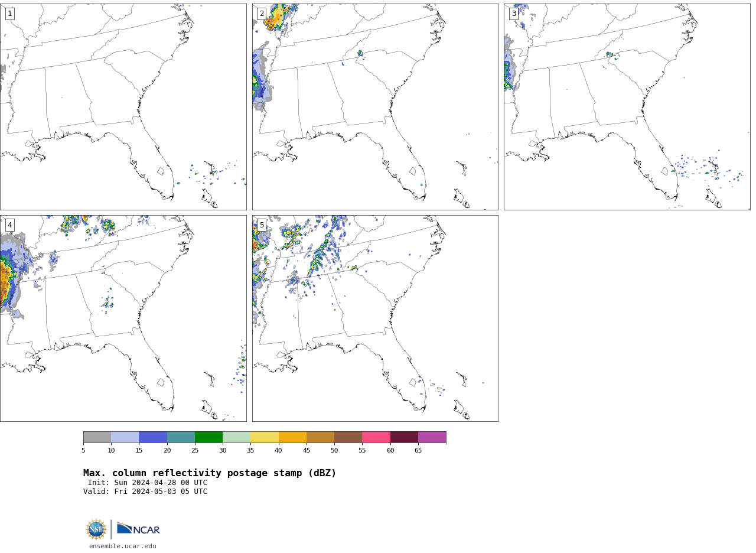
Task: Click the tan 45-50 dBZ swatch
Action: pos(320,437)
